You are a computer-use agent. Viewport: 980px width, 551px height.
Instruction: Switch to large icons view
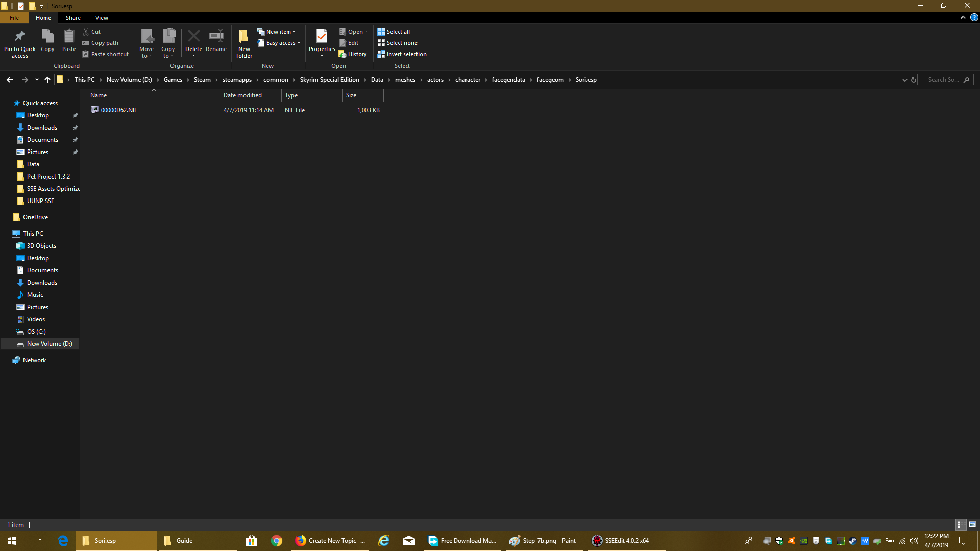tap(972, 524)
